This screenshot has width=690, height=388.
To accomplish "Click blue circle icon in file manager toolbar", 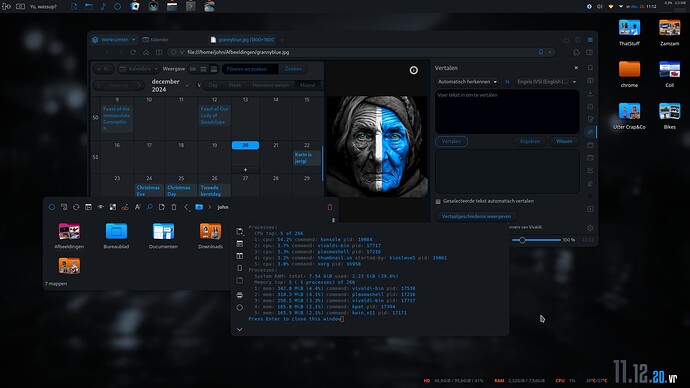I will click(x=51, y=207).
